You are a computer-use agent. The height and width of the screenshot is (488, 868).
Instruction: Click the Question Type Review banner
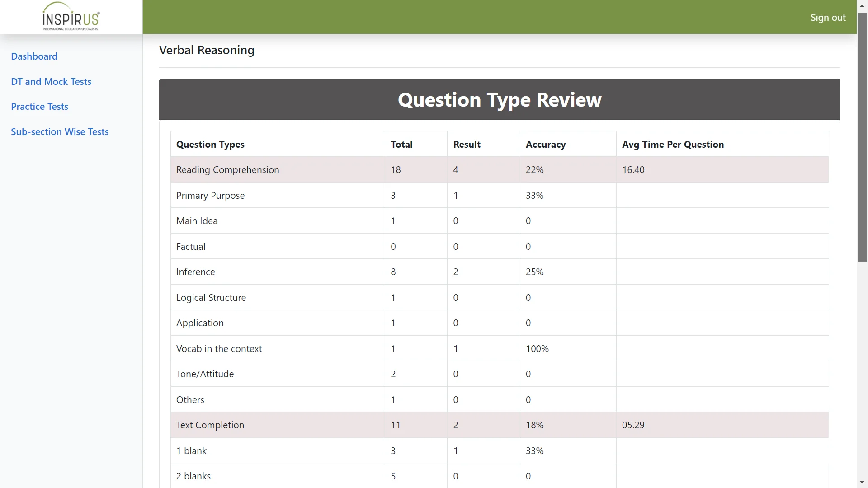500,99
